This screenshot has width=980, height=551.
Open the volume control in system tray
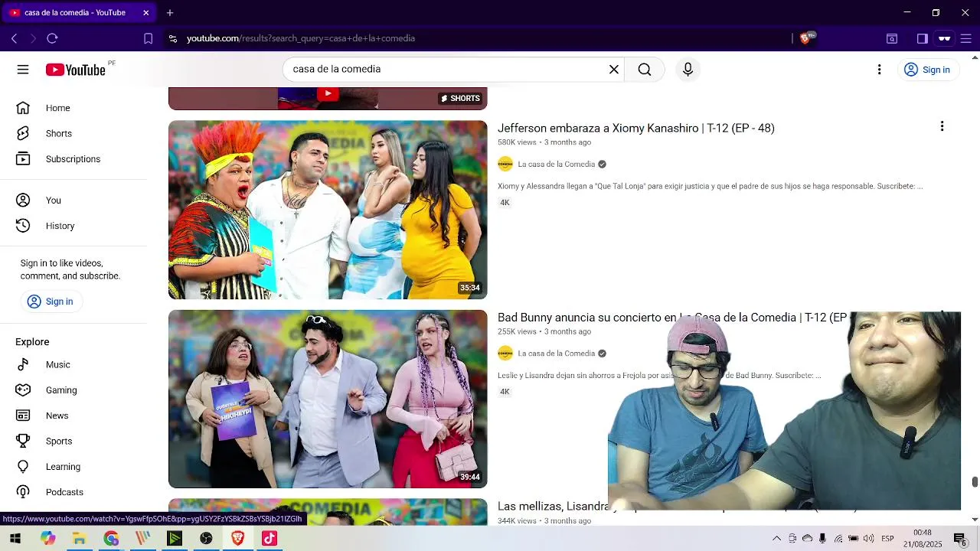[869, 539]
